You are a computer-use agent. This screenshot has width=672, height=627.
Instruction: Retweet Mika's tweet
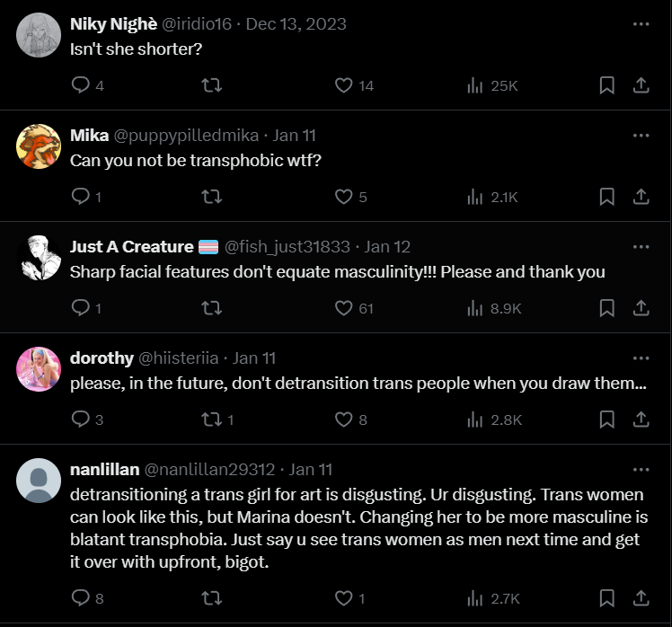(x=212, y=197)
